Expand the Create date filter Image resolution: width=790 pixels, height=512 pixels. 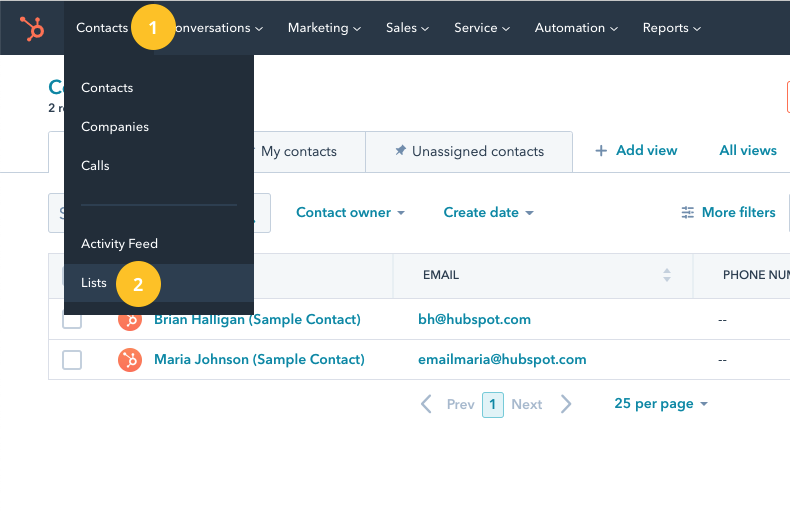click(488, 213)
